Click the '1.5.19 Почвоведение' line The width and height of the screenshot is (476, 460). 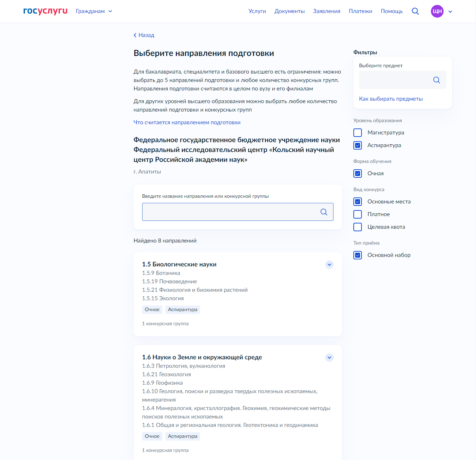pyautogui.click(x=169, y=282)
